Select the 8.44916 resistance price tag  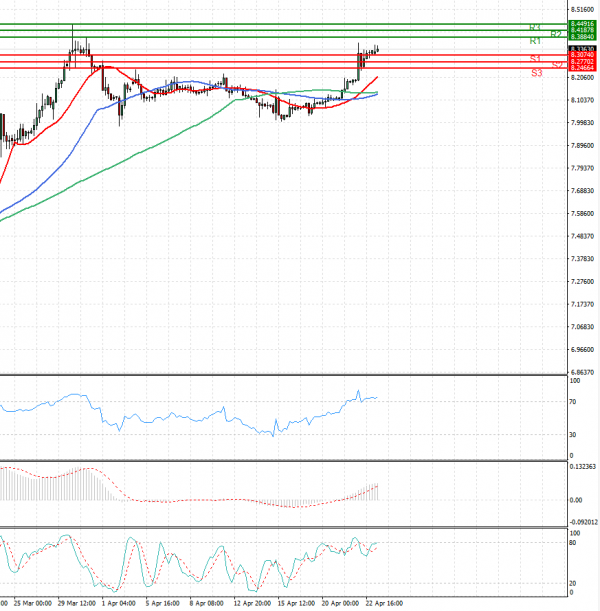coord(582,24)
